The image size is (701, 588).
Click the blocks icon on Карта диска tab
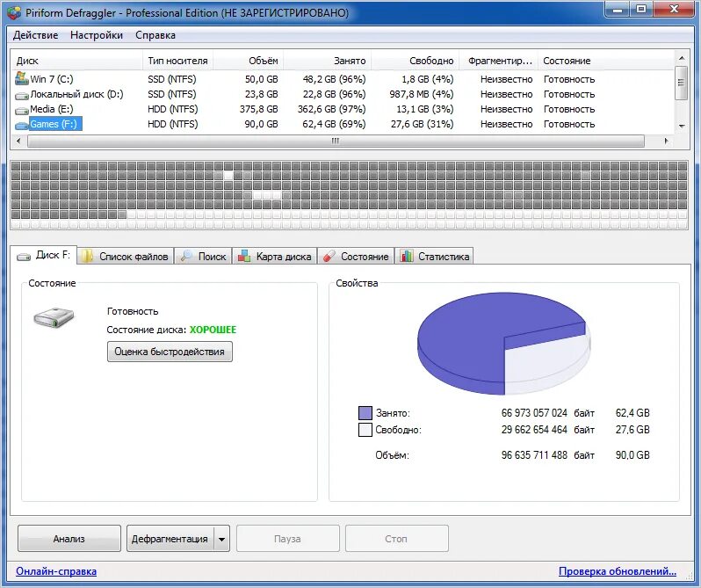point(244,257)
